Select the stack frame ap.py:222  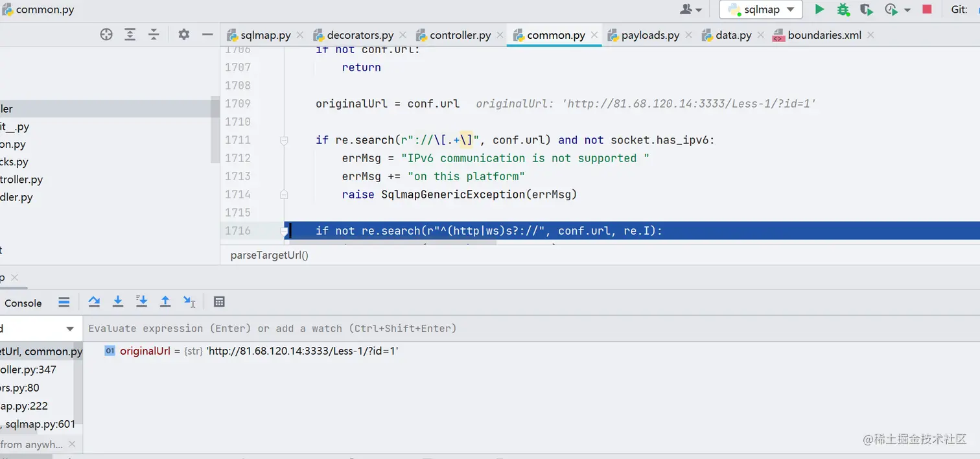click(24, 406)
